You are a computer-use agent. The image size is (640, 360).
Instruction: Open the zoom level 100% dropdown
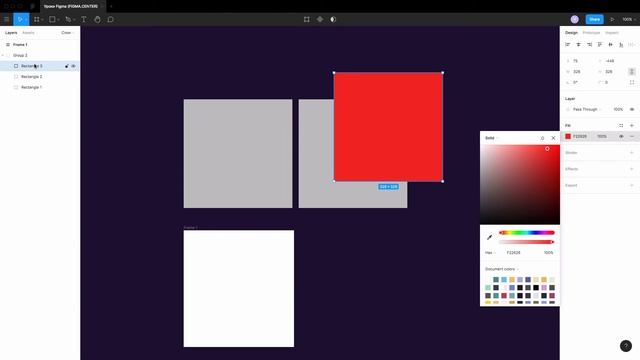coord(629,19)
